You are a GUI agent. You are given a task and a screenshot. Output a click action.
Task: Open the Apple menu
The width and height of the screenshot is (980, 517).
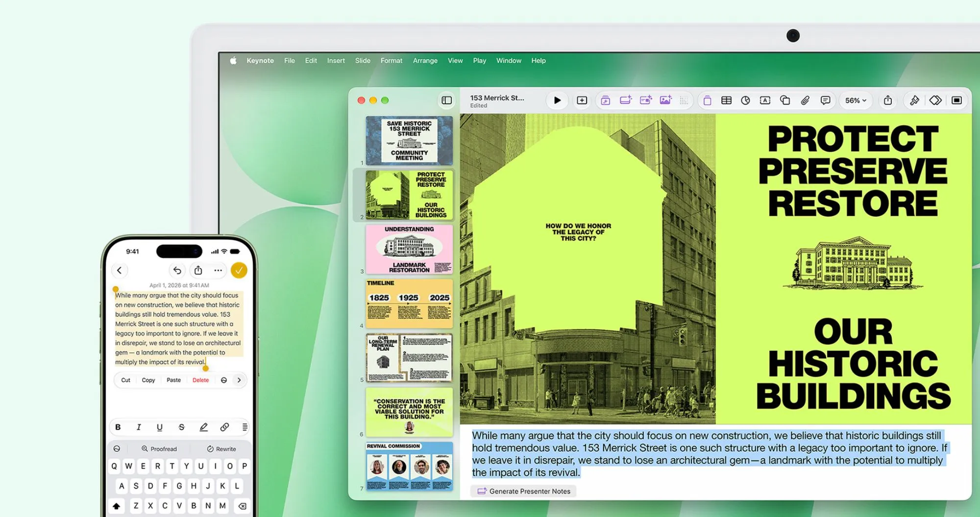point(233,61)
